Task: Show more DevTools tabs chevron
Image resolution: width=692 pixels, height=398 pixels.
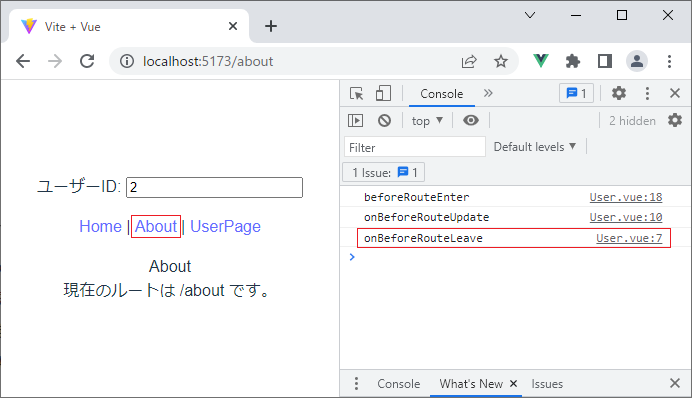Action: 488,93
